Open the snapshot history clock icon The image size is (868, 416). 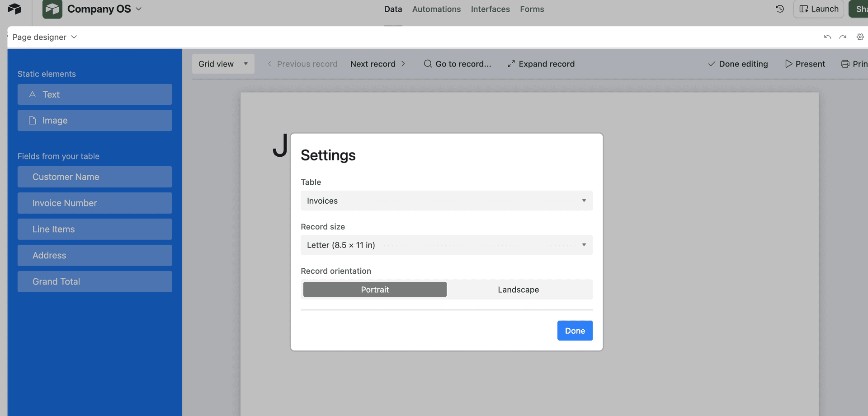click(x=779, y=9)
